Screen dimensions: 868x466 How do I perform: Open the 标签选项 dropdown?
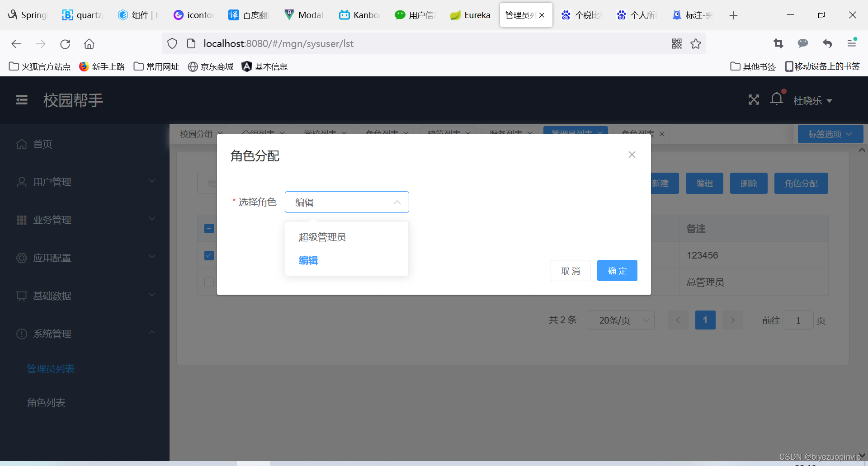pos(830,134)
